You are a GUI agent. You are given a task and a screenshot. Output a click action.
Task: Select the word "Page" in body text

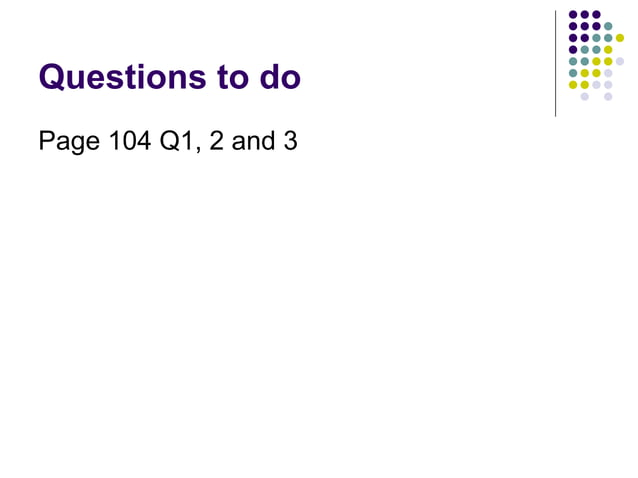click(69, 142)
